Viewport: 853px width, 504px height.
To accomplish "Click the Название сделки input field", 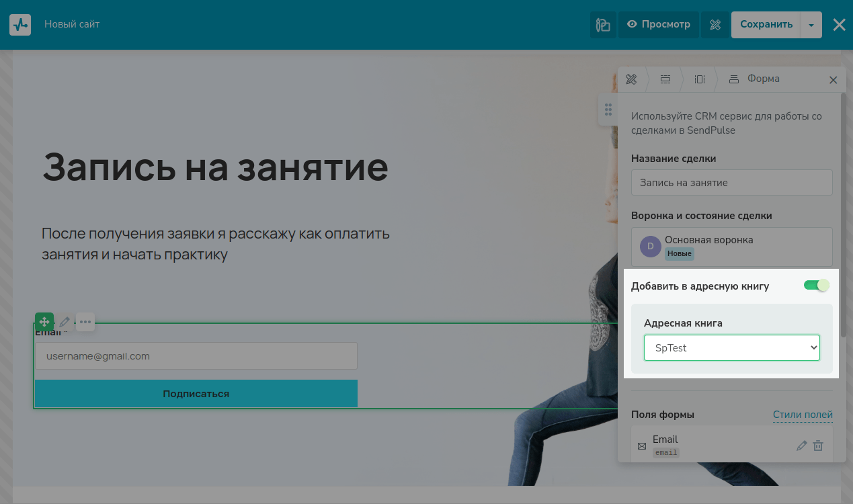I will point(731,183).
